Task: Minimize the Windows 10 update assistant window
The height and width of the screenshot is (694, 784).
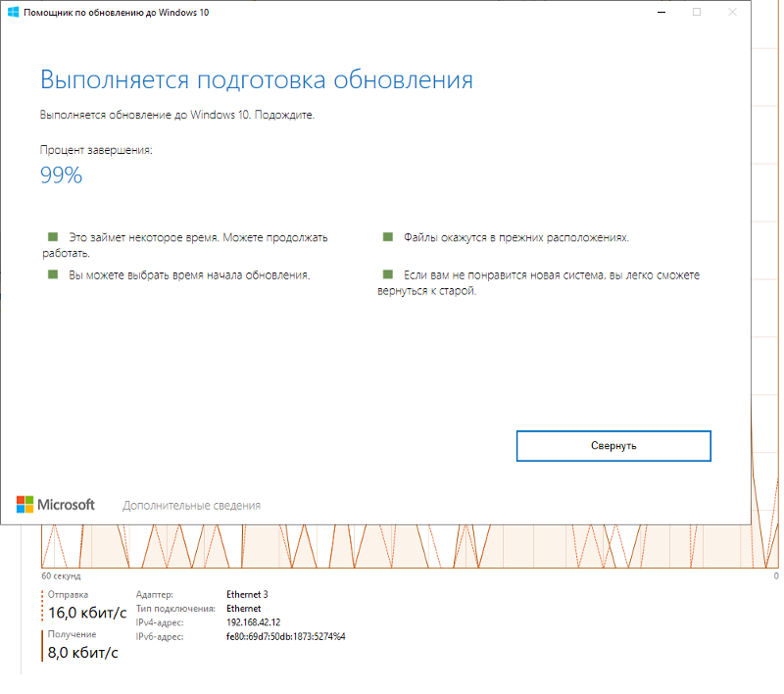Action: 661,12
